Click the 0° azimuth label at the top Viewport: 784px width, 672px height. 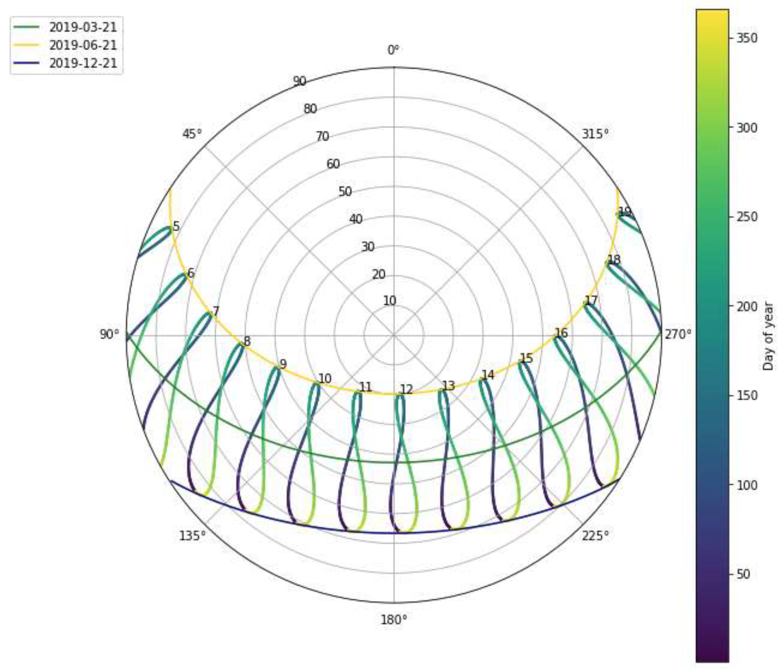coord(394,50)
